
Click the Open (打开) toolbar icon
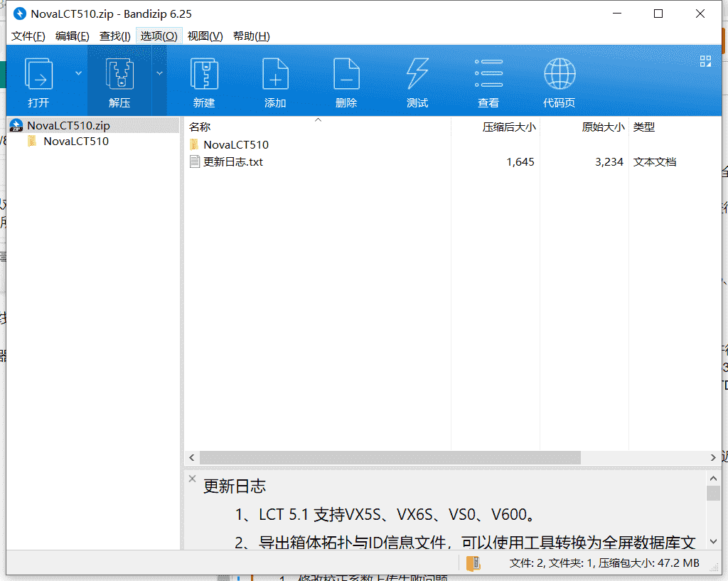[x=38, y=73]
